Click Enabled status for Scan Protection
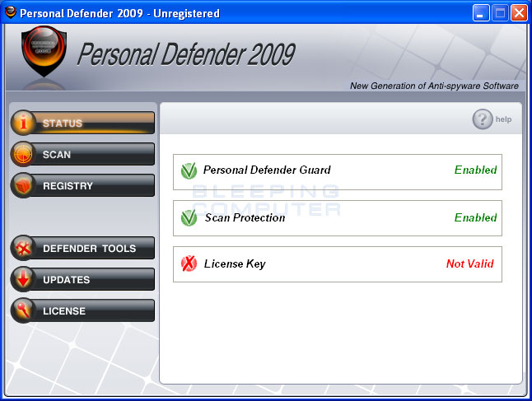Screen dimensions: 532x401 [476, 217]
